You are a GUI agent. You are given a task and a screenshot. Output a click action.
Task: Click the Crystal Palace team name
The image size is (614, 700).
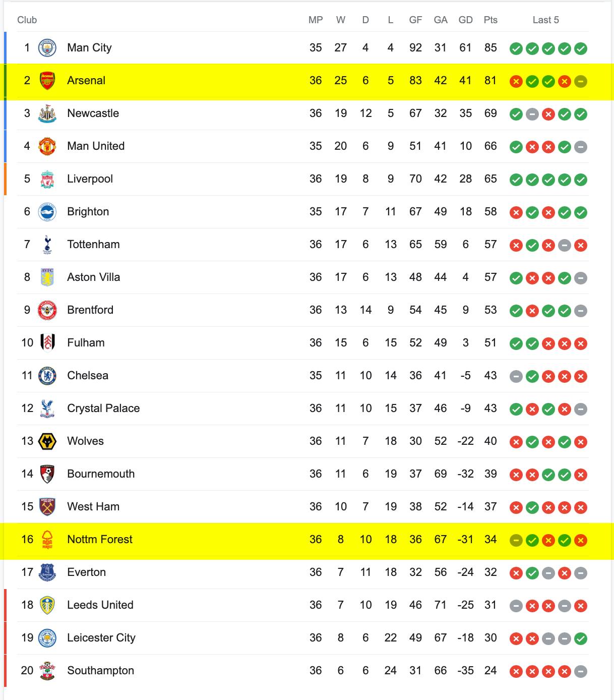coord(103,409)
